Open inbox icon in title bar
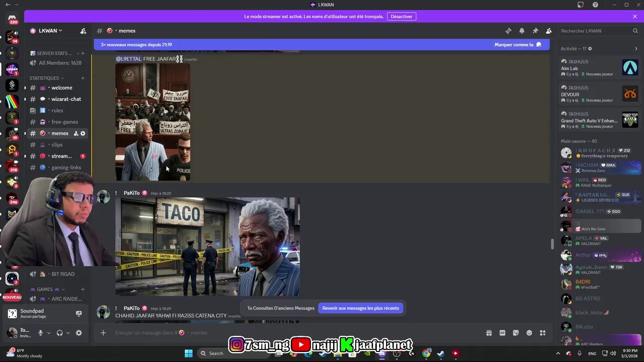Viewport: 644px width, 362px height. coord(581,5)
